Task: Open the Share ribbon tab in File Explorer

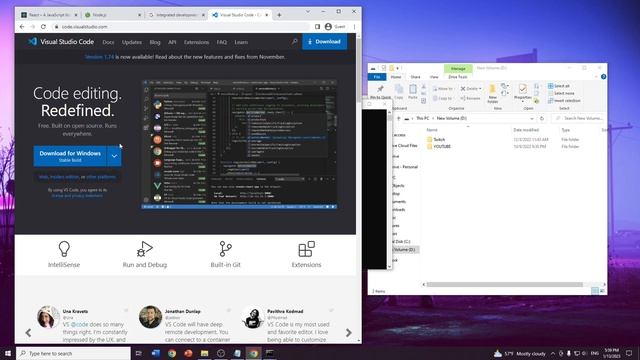Action: [415, 77]
